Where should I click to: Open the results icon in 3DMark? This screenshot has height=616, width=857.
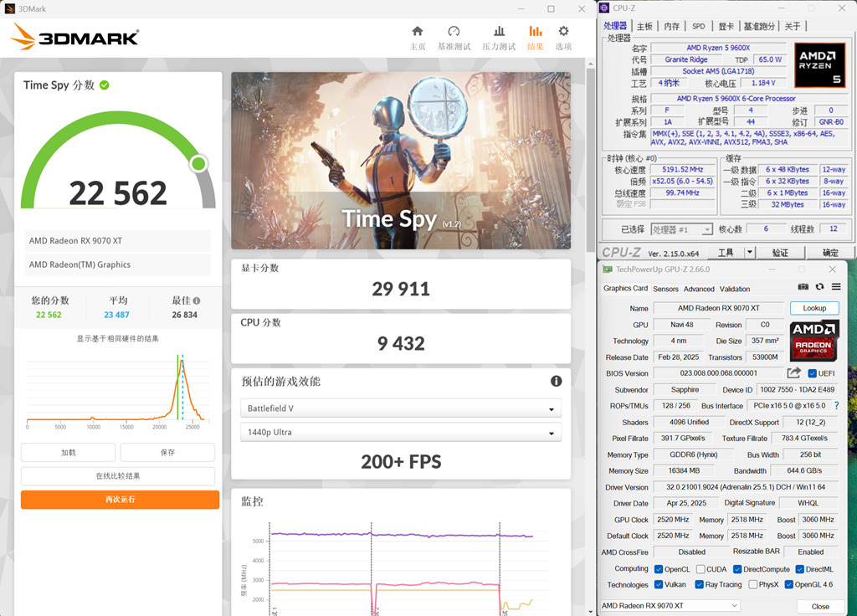(536, 31)
